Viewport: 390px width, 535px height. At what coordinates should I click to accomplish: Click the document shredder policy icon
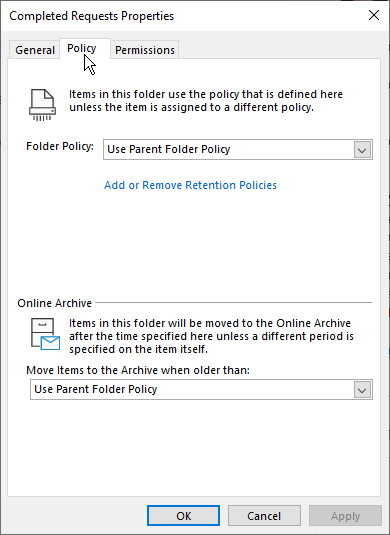[x=42, y=105]
